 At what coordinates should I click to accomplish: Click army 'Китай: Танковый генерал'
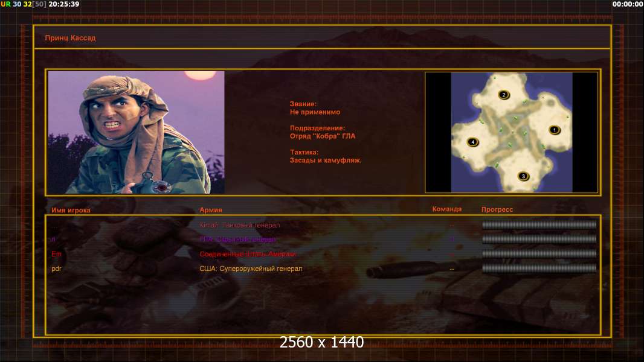tap(239, 225)
